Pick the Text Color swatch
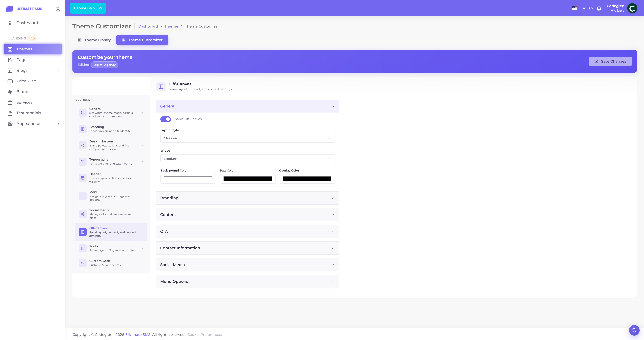The width and height of the screenshot is (644, 340). [248, 179]
